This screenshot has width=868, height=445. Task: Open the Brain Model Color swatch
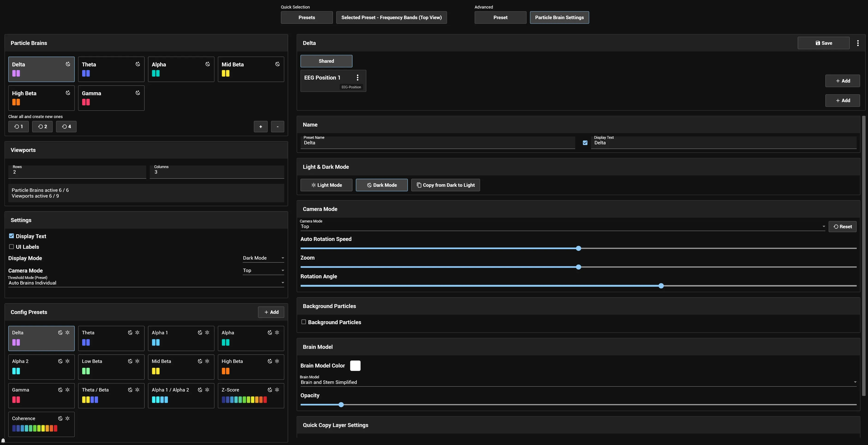click(355, 365)
